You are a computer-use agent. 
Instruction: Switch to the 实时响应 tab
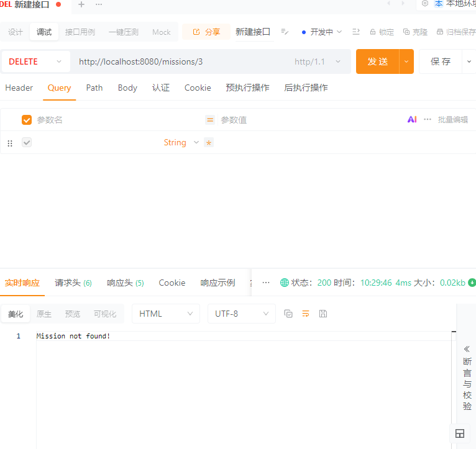[x=22, y=283]
